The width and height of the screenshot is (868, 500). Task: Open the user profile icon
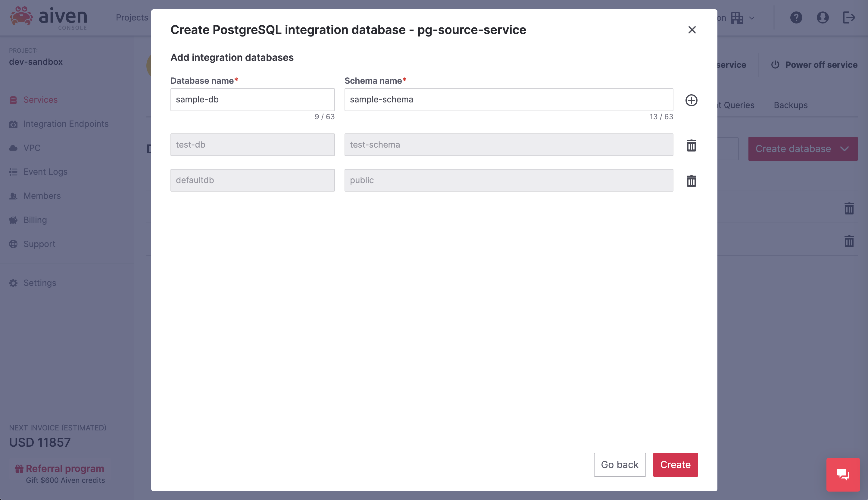point(822,17)
